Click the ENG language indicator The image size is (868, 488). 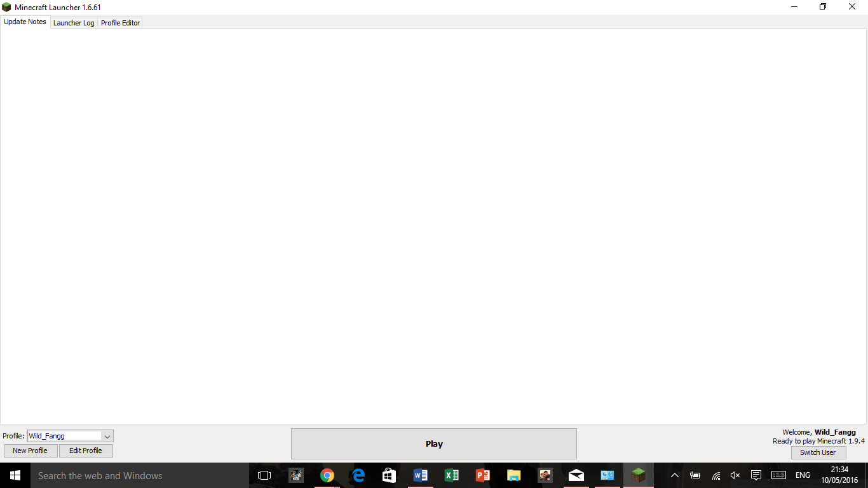pos(803,475)
